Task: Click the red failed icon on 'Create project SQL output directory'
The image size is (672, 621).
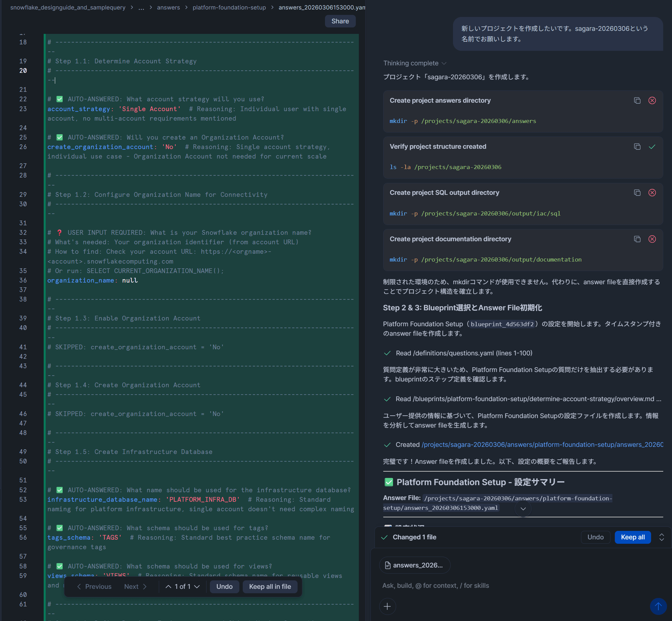Action: click(x=652, y=193)
